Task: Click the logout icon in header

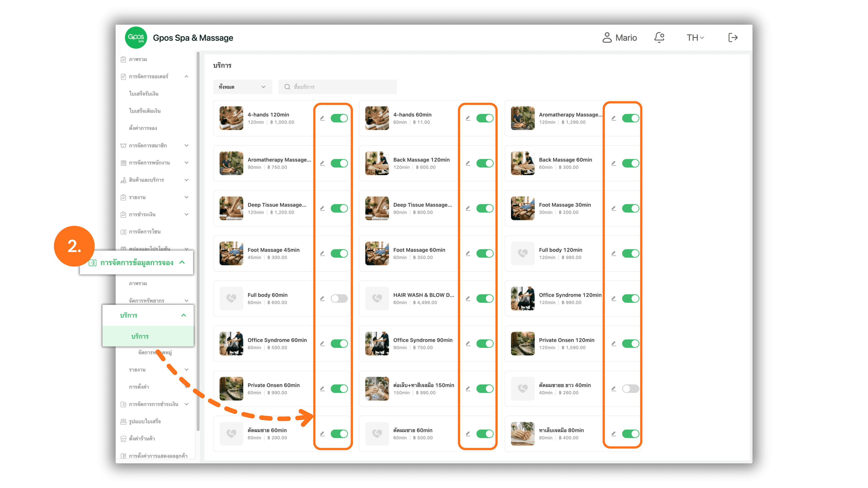Action: [733, 37]
